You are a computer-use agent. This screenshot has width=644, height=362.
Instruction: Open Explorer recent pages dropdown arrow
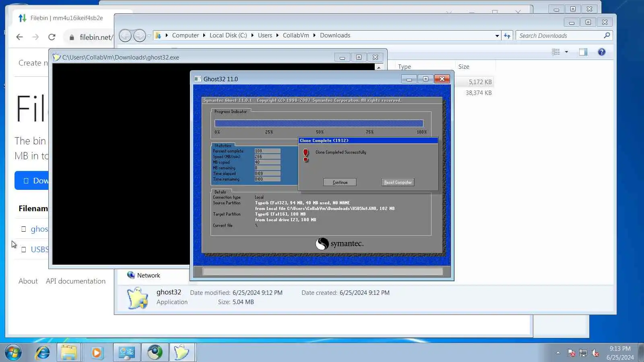click(x=149, y=35)
